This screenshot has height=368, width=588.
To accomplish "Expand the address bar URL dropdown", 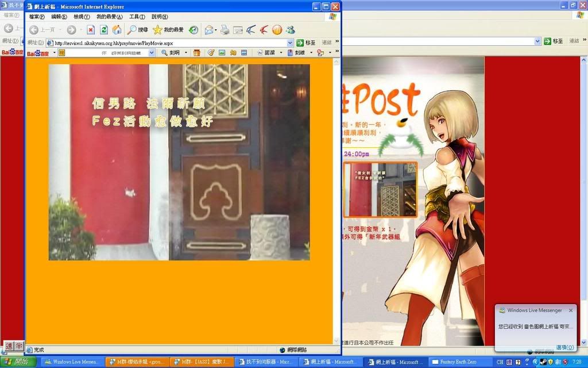I will coord(290,43).
